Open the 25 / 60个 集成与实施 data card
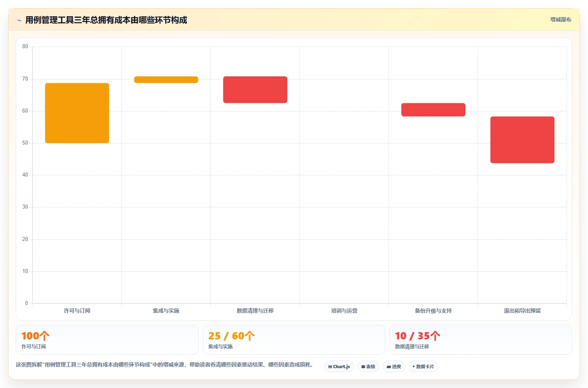Viewport: 588px width, 388px height. [294, 340]
